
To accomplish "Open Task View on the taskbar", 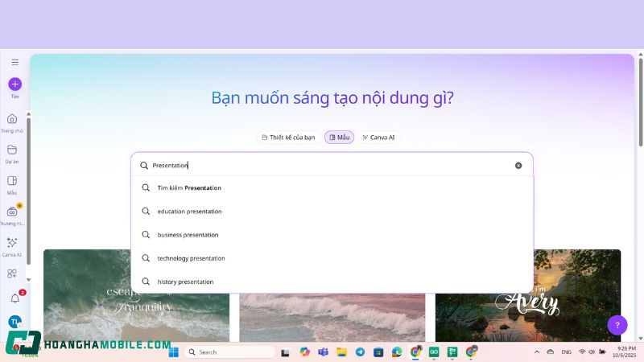I will pyautogui.click(x=286, y=352).
